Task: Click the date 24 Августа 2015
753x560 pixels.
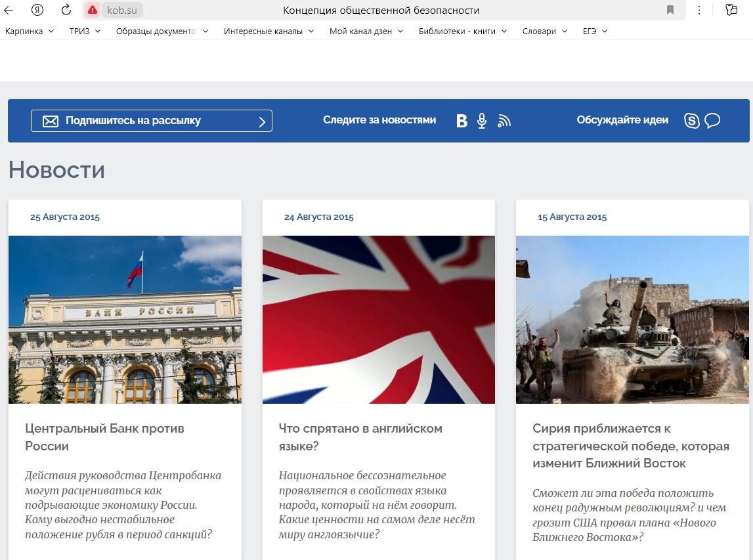Action: tap(319, 217)
